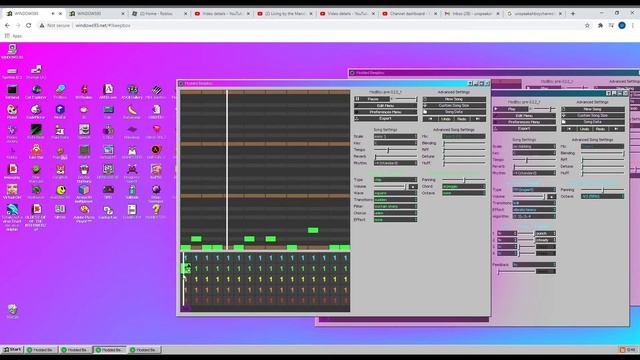This screenshot has height=360, width=640.
Task: Click the Start button on Windows93 taskbar
Action: 12,350
